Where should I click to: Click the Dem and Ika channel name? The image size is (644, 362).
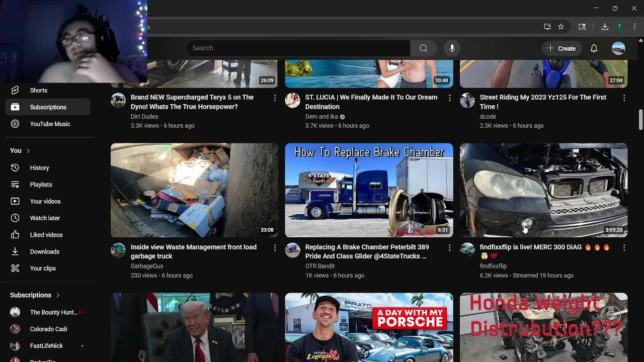[x=321, y=117]
